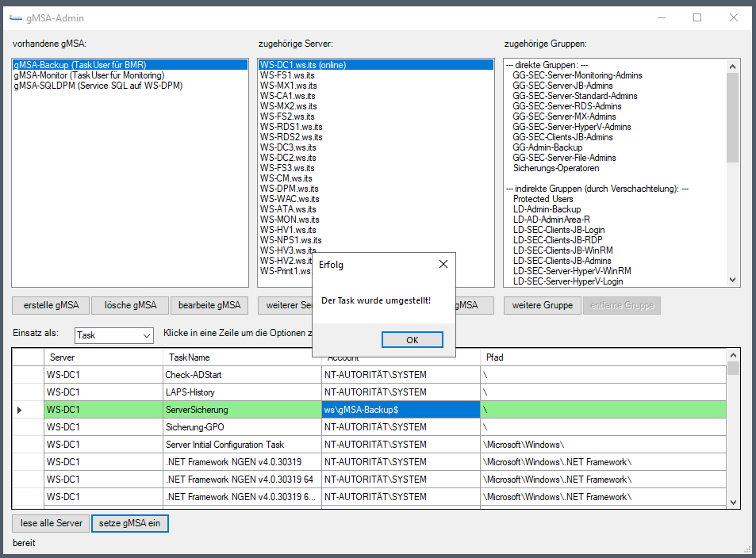Select server WS-ATA.ws.its in list
Image resolution: width=756 pixels, height=558 pixels.
point(376,209)
